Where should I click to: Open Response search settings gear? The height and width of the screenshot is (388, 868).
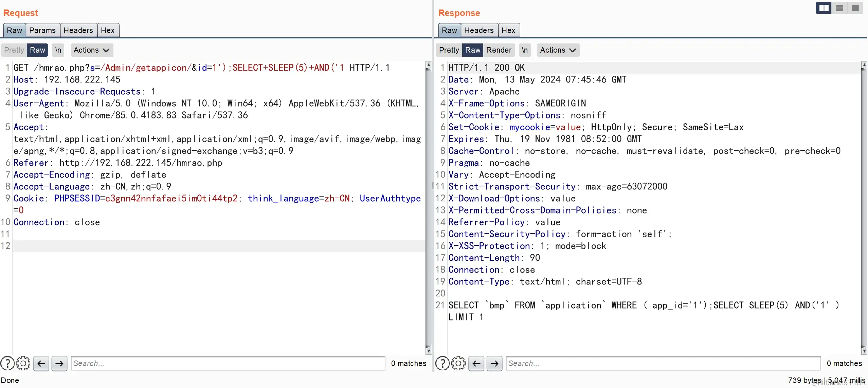pos(458,363)
